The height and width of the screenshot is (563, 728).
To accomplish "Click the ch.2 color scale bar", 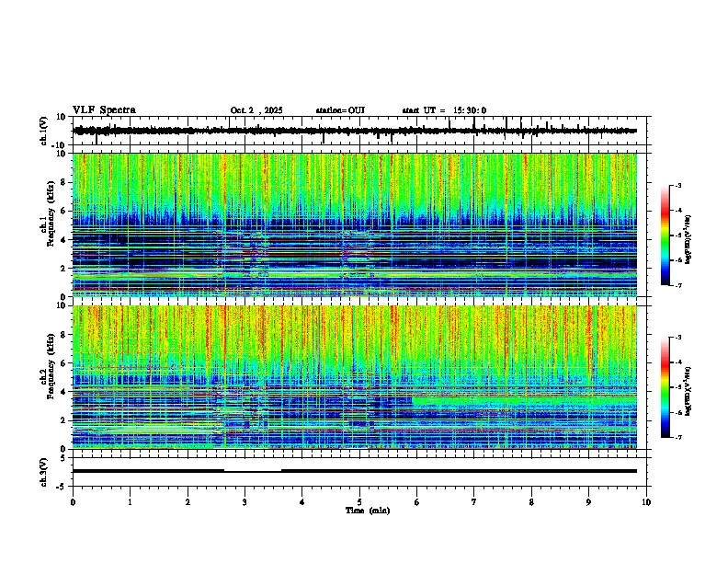I will click(x=665, y=387).
